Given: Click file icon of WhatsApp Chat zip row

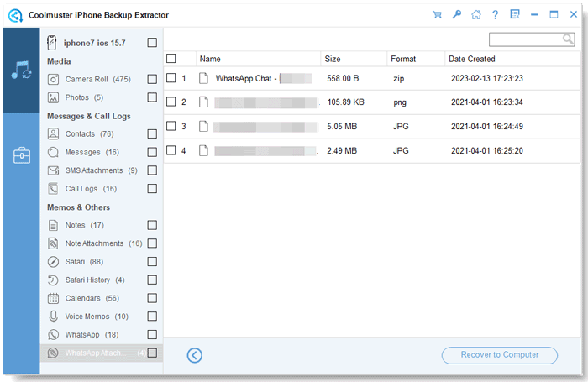Looking at the screenshot, I should (x=203, y=78).
